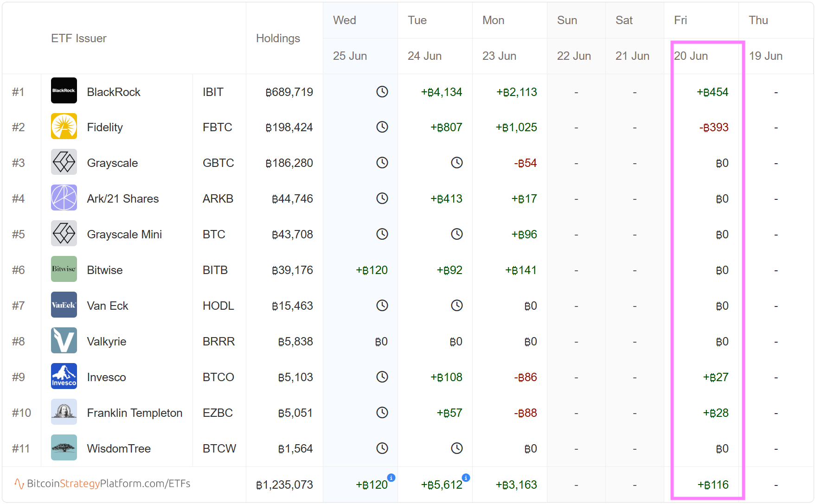Click the IBIT ticker symbol
This screenshot has width=815, height=504.
(213, 92)
